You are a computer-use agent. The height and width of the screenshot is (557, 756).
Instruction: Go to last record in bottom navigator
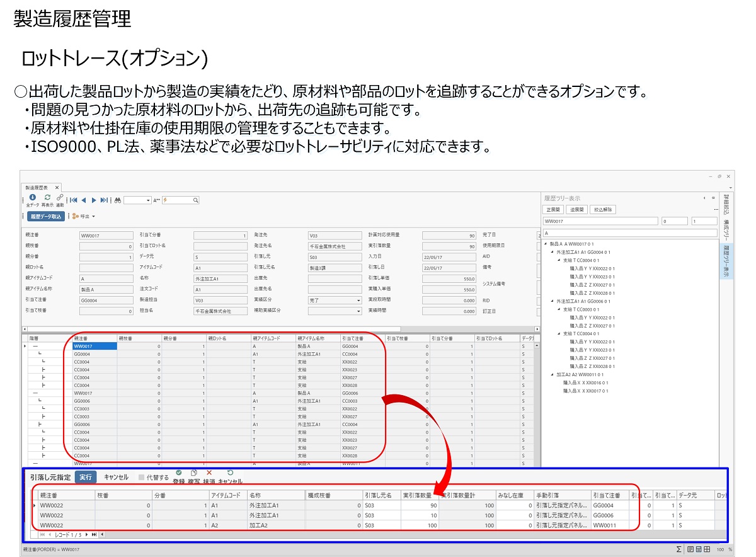click(94, 534)
